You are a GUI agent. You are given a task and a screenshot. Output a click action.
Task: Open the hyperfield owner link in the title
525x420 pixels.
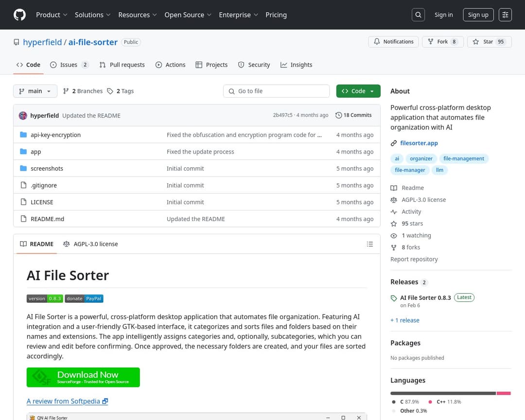(x=42, y=42)
